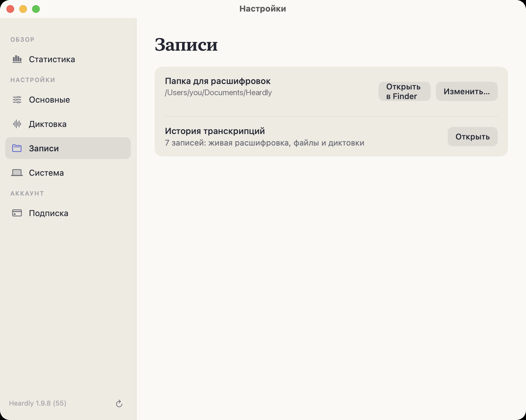Minimize the window with the yellow button
The width and height of the screenshot is (526, 420).
[23, 9]
